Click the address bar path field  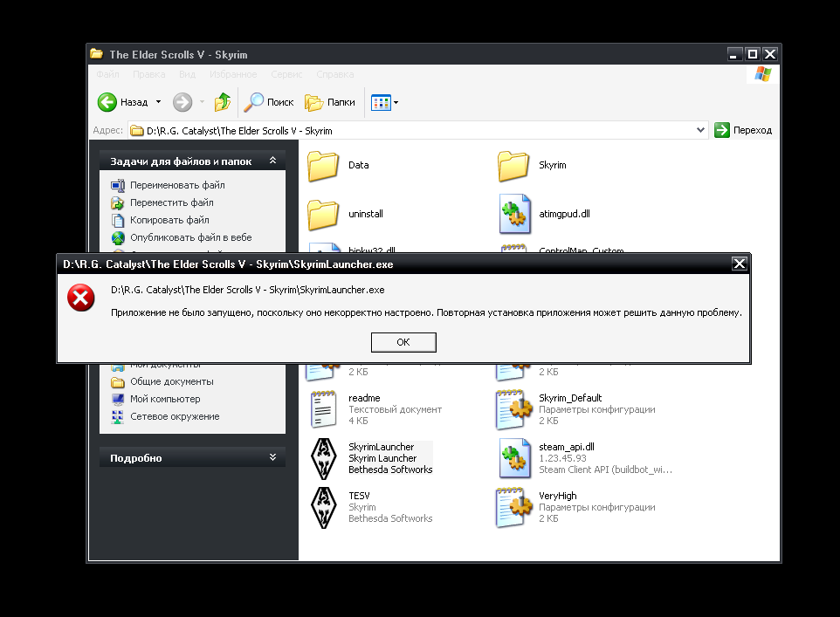tap(418, 130)
